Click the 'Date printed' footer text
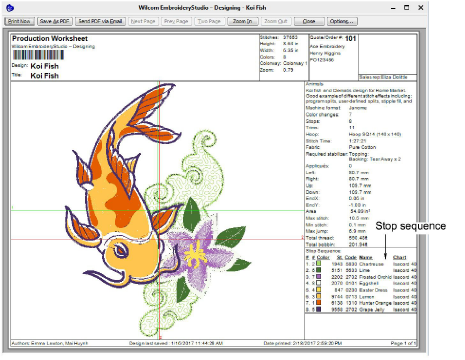The height and width of the screenshot is (360, 465). [303, 343]
